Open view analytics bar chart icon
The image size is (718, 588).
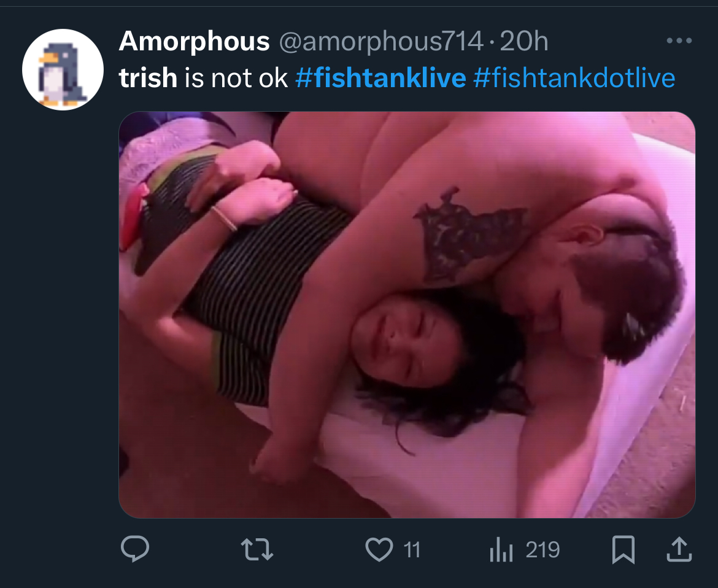[x=501, y=549]
